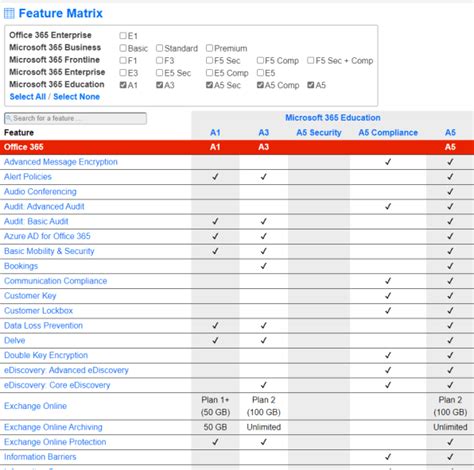Open the Customer Lockbox feature link
Viewport: 474px width, 470px height.
point(38,311)
